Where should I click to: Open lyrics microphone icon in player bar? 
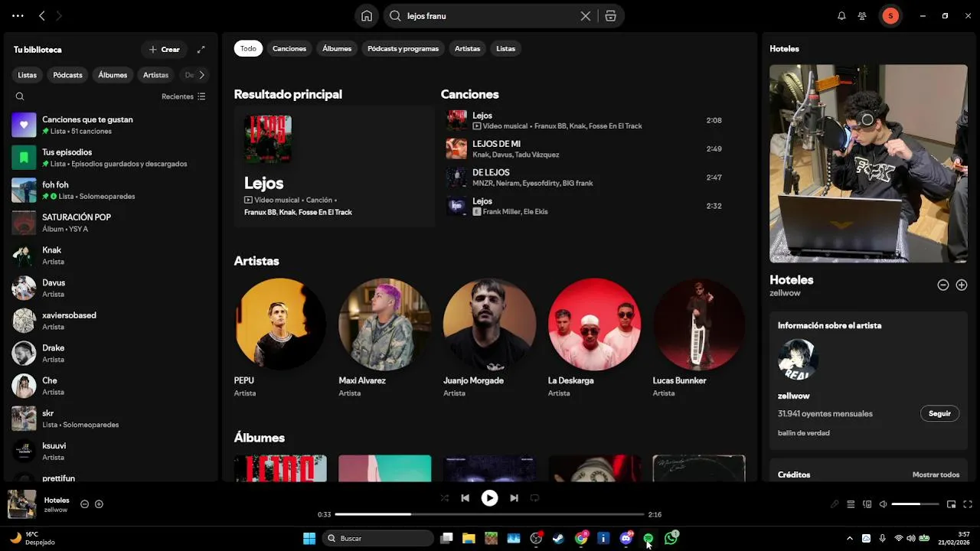835,504
